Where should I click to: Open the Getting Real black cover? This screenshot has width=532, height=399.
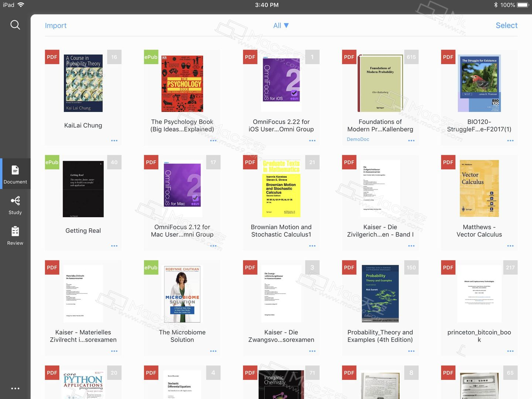[83, 189]
